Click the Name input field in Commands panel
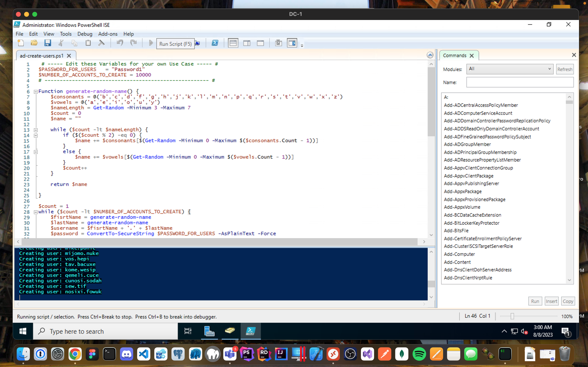 520,82
